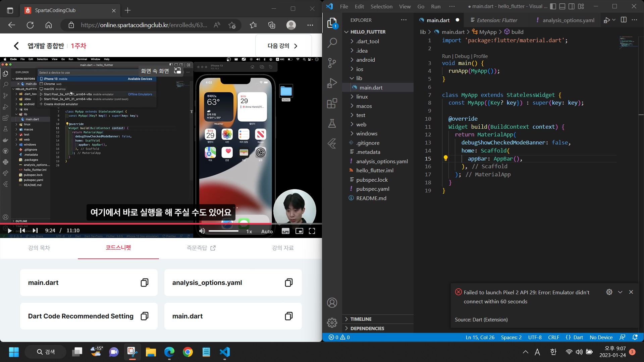
Task: Open the Selection menu in VS Code
Action: 381,6
